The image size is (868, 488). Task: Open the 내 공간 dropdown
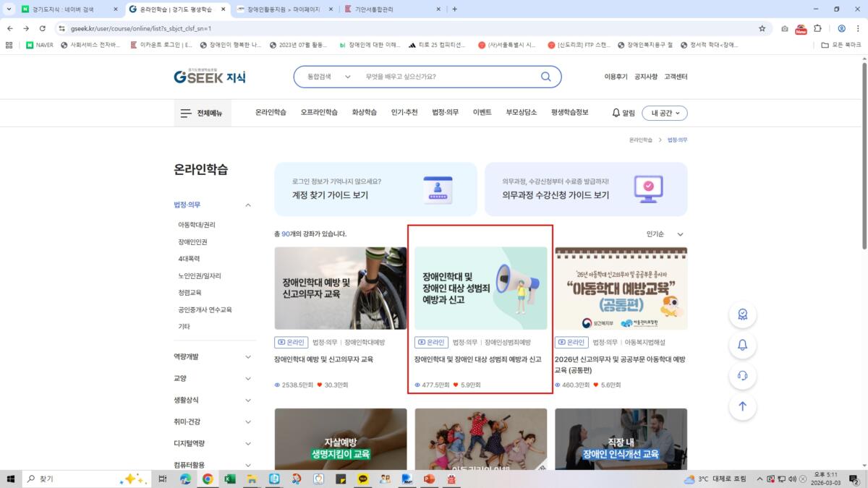(x=664, y=113)
